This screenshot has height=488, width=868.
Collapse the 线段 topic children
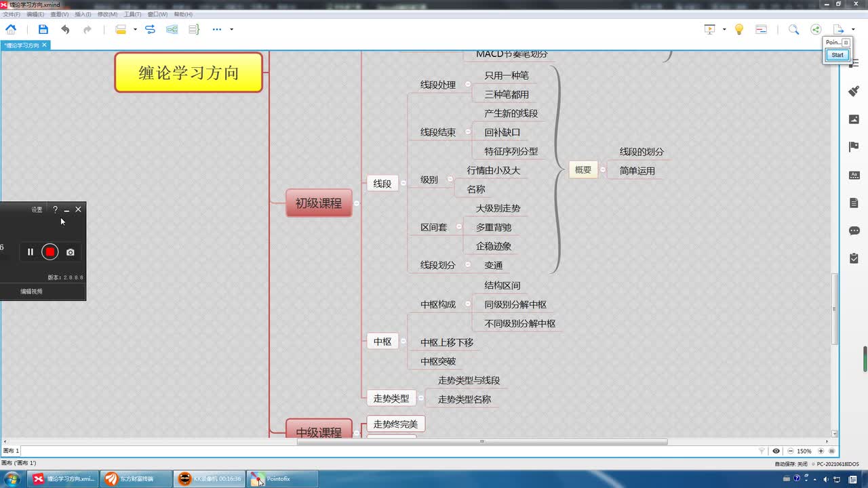click(403, 183)
